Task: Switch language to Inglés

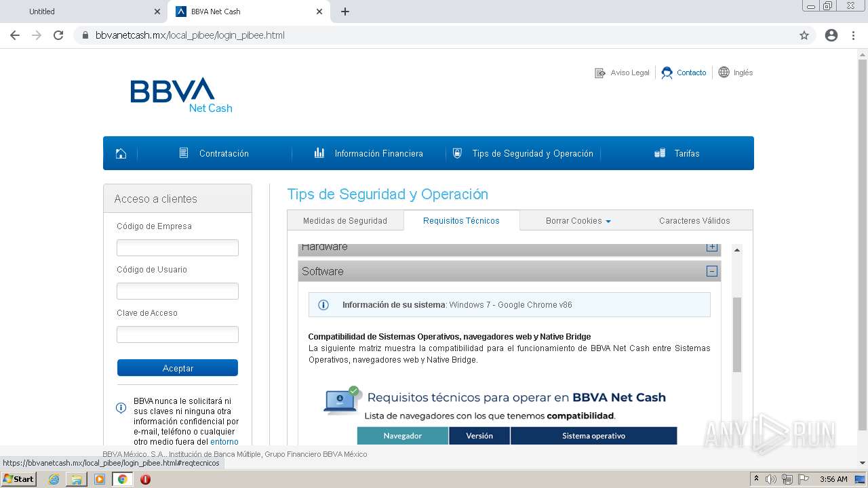Action: coord(743,73)
